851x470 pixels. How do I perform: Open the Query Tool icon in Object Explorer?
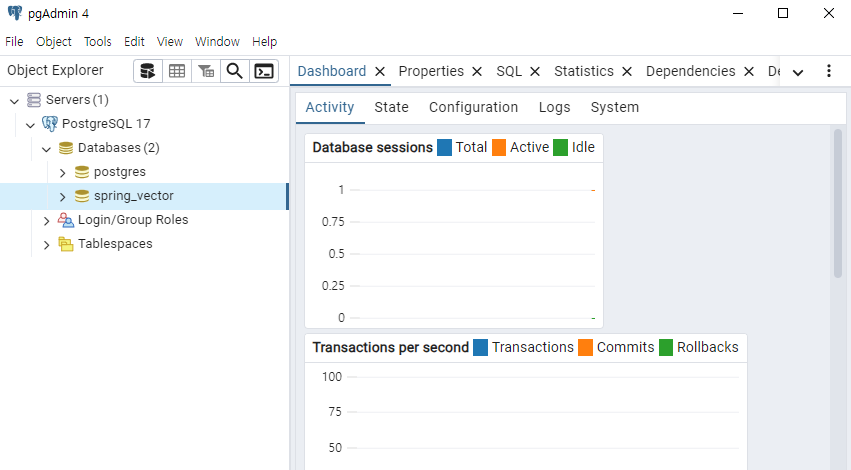pos(148,71)
